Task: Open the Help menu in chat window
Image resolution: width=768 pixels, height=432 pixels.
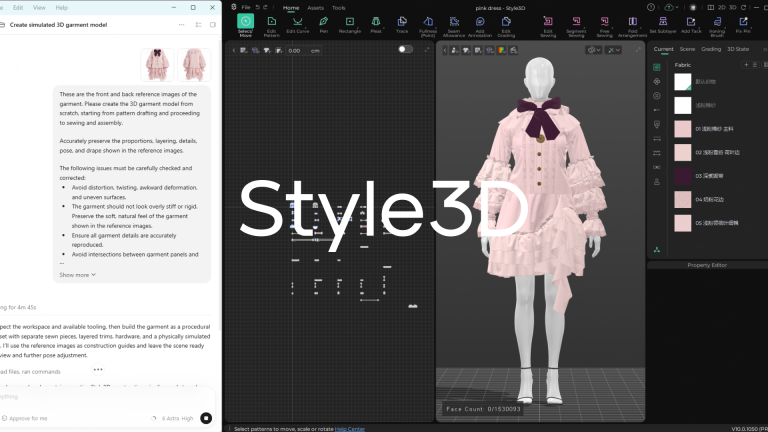Action: [61, 7]
